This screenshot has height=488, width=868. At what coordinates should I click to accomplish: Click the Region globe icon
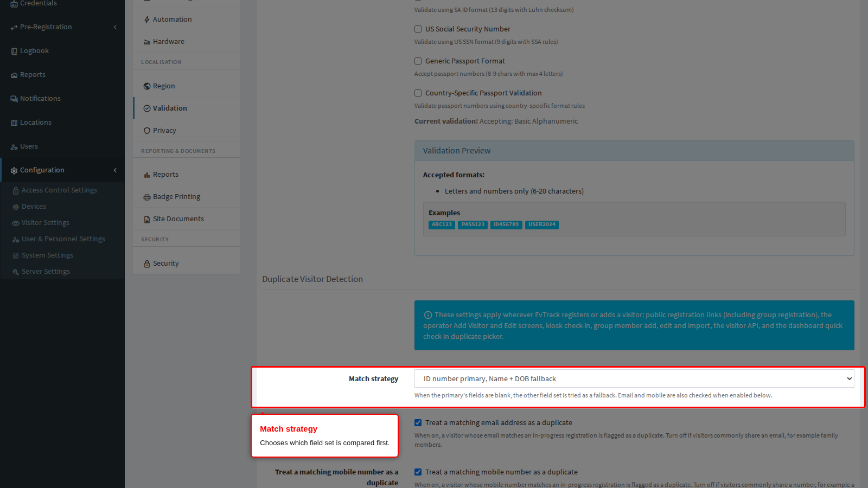pos(146,86)
